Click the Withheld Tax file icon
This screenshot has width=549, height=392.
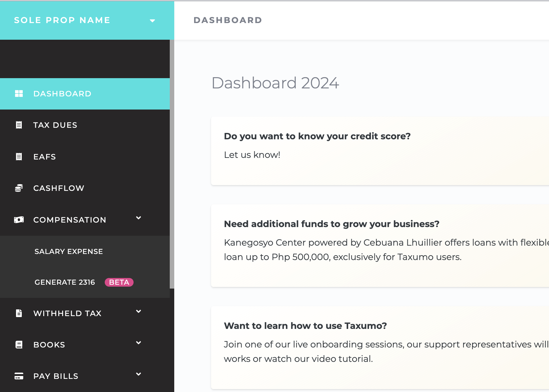19,313
